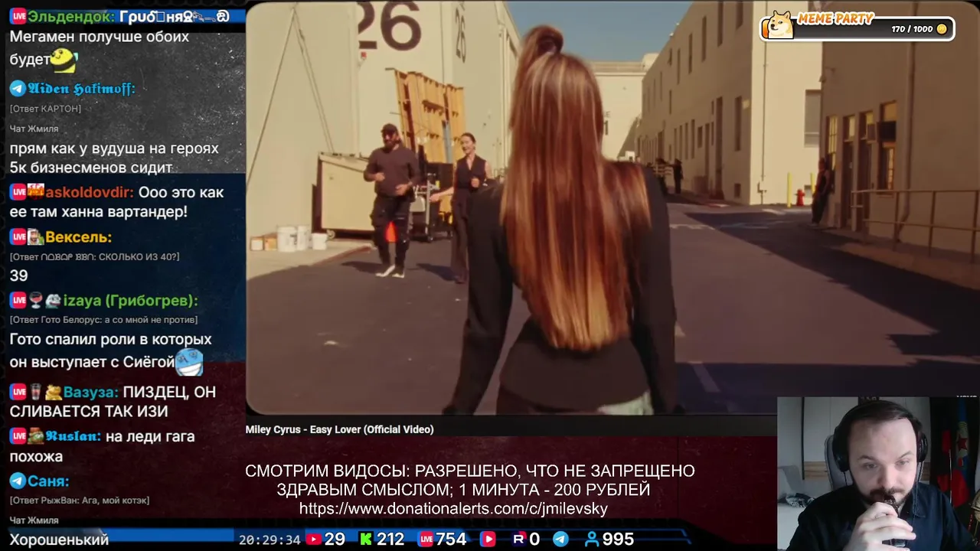
Task: Click LIVE badge next to askoldovdir
Action: [18, 192]
